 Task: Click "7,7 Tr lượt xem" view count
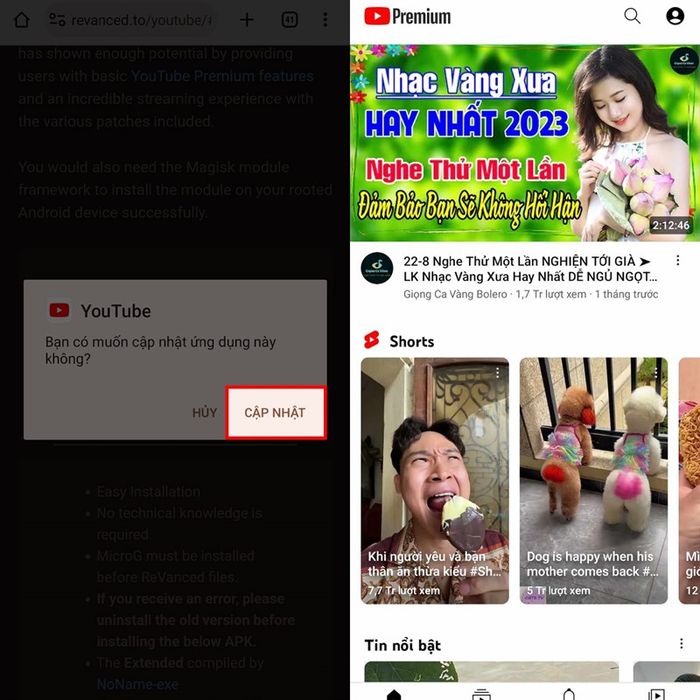(x=404, y=591)
